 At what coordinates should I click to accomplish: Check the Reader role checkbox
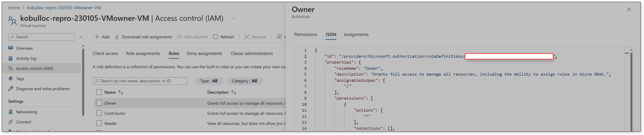coord(99,123)
